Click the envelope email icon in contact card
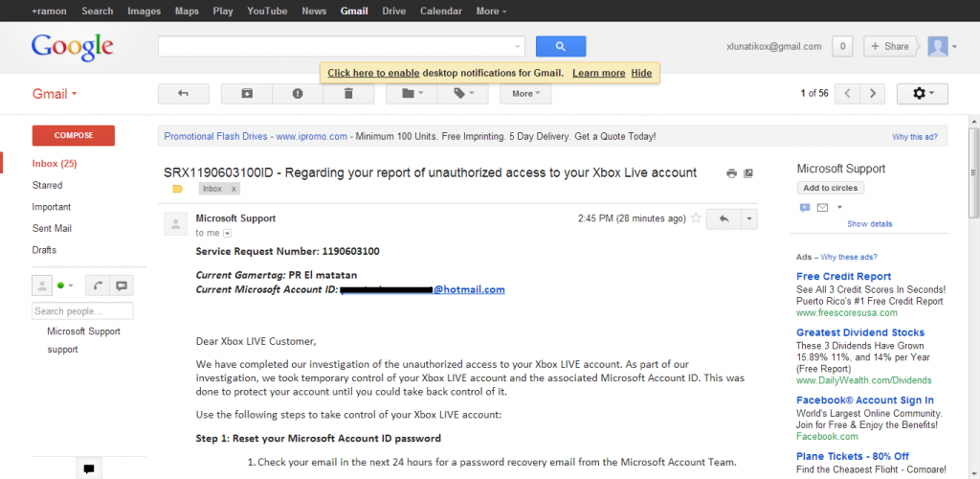 point(822,208)
